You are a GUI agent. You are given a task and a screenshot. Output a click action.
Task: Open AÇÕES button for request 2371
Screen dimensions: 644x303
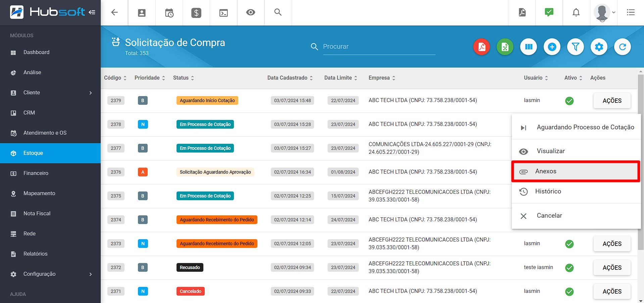[x=612, y=292]
